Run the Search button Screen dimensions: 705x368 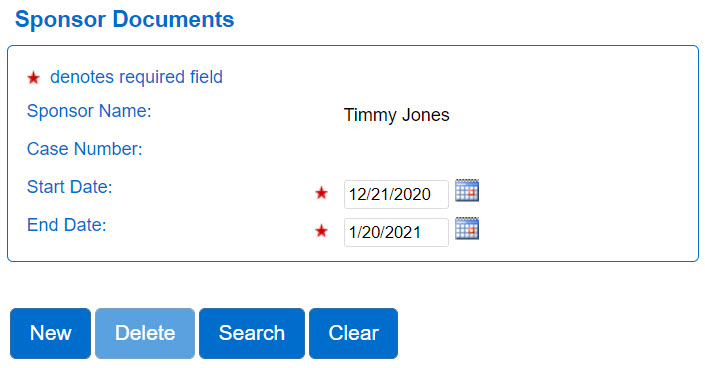click(252, 333)
